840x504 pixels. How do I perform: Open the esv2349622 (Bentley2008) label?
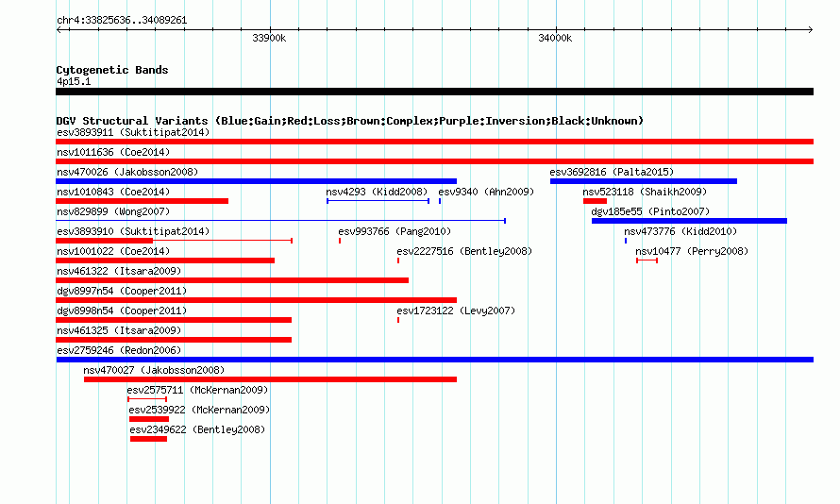tap(197, 429)
